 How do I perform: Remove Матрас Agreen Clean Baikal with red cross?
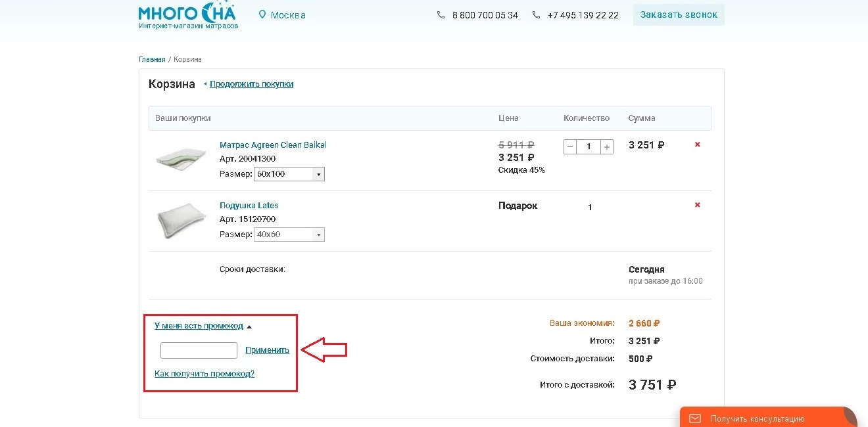698,145
